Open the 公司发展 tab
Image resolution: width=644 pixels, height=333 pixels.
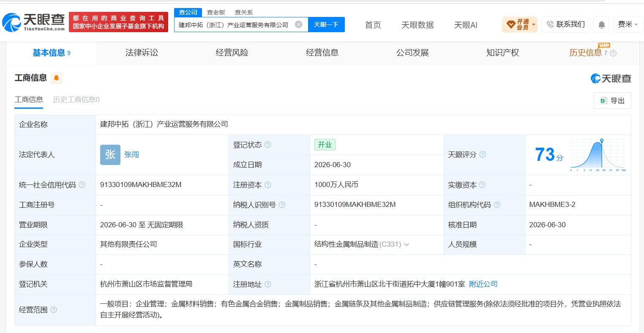tap(412, 53)
